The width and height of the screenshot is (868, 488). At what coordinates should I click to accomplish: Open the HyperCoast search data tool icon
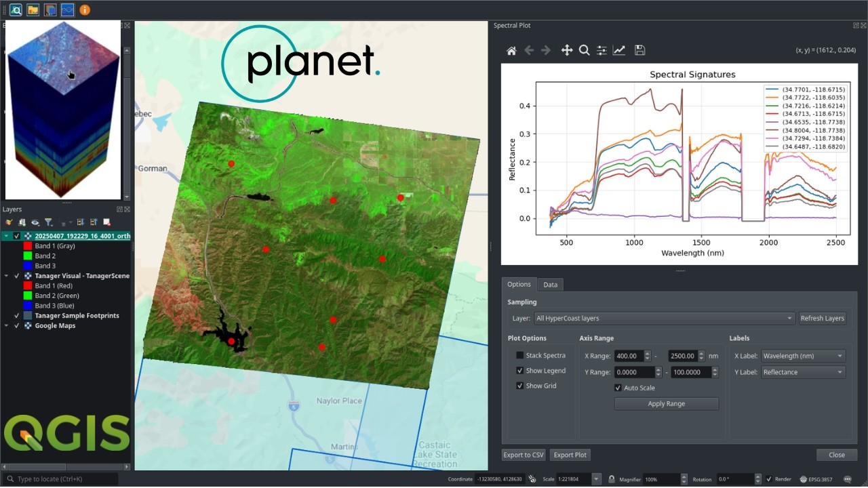(15, 10)
